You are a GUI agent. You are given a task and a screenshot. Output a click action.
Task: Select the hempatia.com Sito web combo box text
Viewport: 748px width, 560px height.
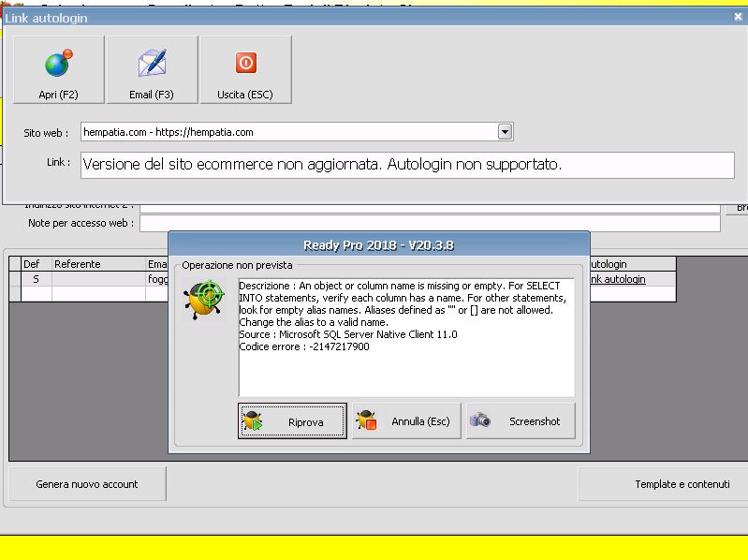(169, 132)
